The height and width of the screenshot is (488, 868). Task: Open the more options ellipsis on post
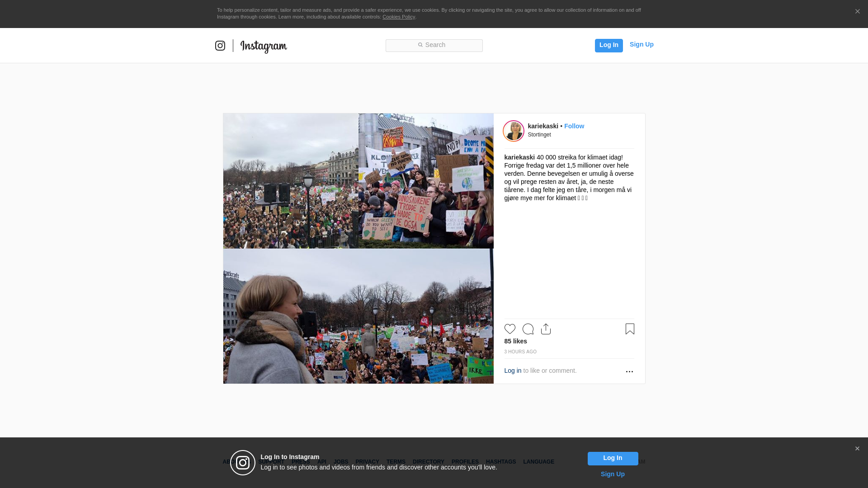tap(629, 371)
